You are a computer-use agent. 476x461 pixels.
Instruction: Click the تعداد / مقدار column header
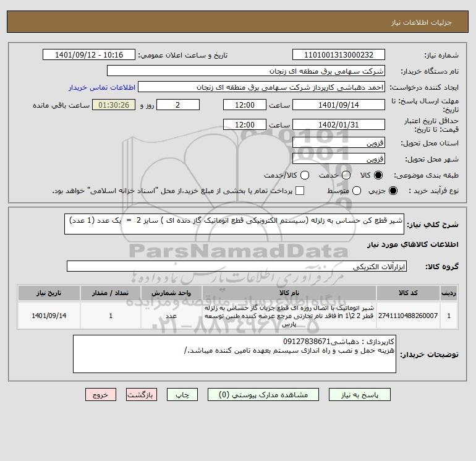(x=111, y=293)
